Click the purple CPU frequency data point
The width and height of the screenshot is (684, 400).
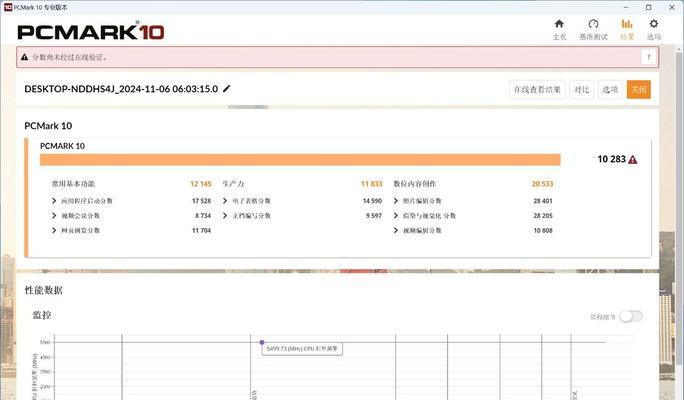point(262,342)
